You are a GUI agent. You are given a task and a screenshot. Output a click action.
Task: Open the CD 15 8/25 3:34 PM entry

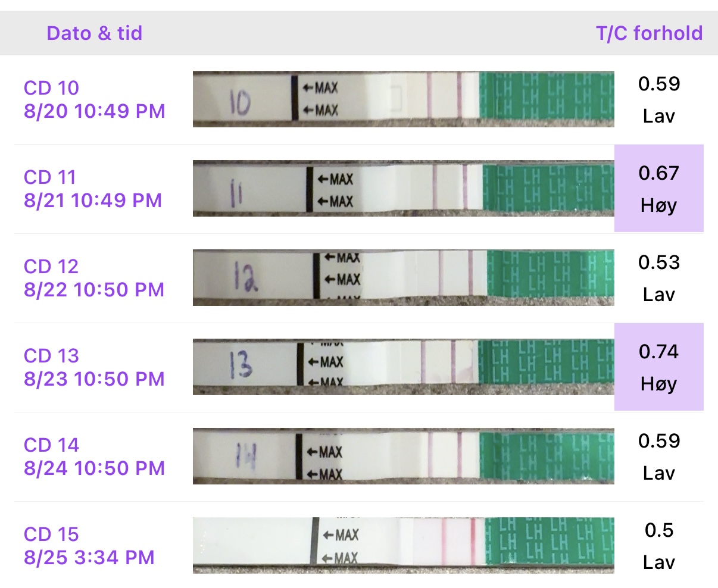point(89,546)
